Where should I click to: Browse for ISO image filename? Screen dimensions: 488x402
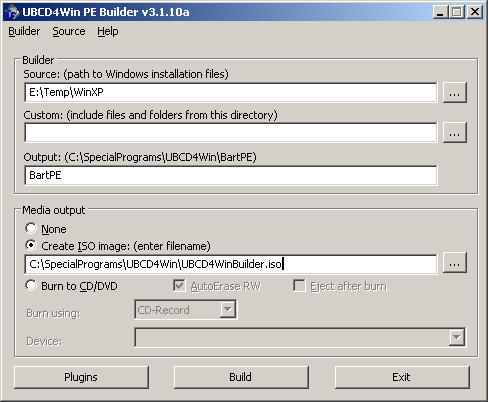455,263
